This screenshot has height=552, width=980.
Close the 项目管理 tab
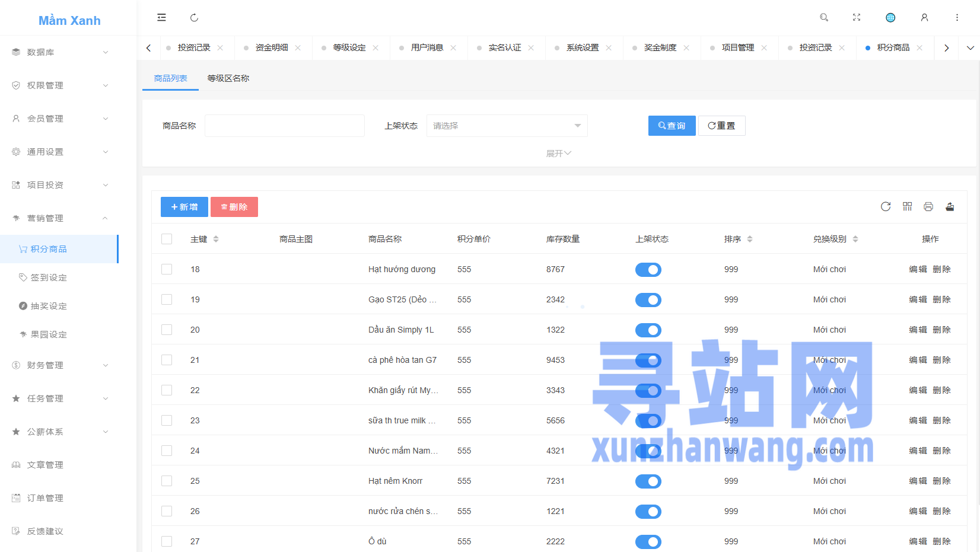(764, 47)
